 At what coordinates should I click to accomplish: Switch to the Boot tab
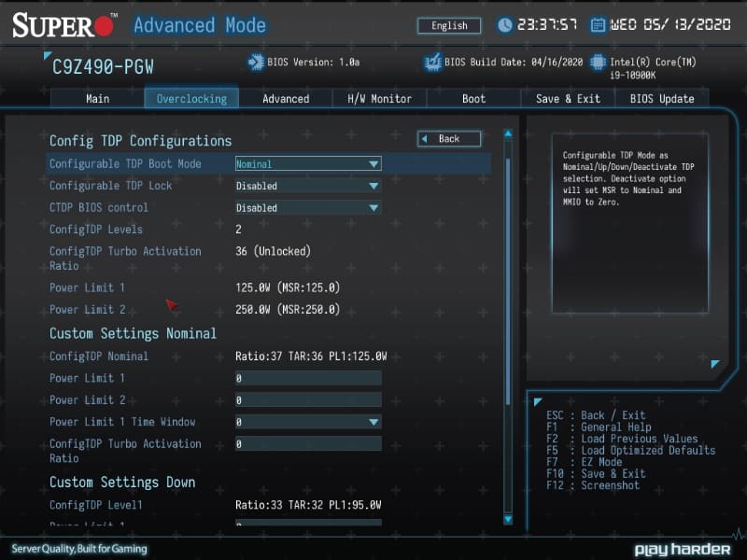(x=472, y=98)
